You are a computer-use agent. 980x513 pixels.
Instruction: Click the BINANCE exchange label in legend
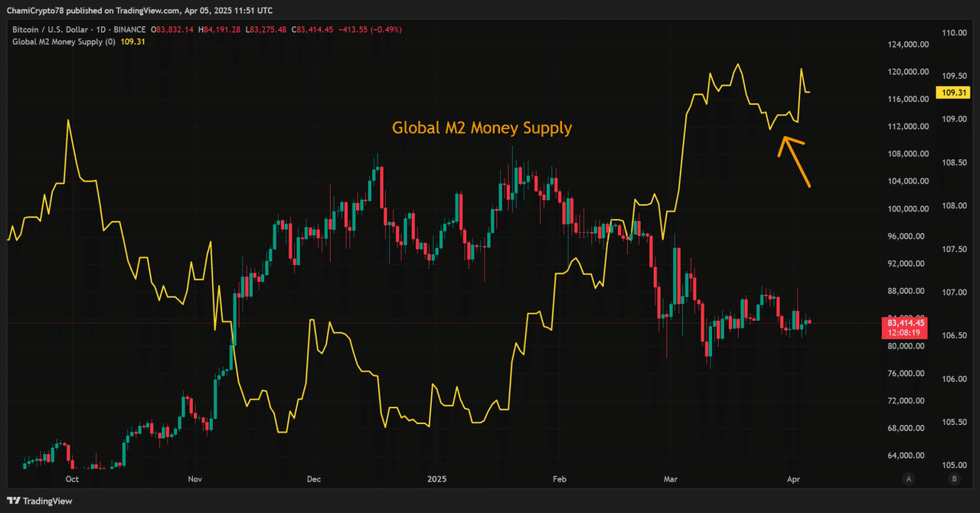click(x=129, y=29)
